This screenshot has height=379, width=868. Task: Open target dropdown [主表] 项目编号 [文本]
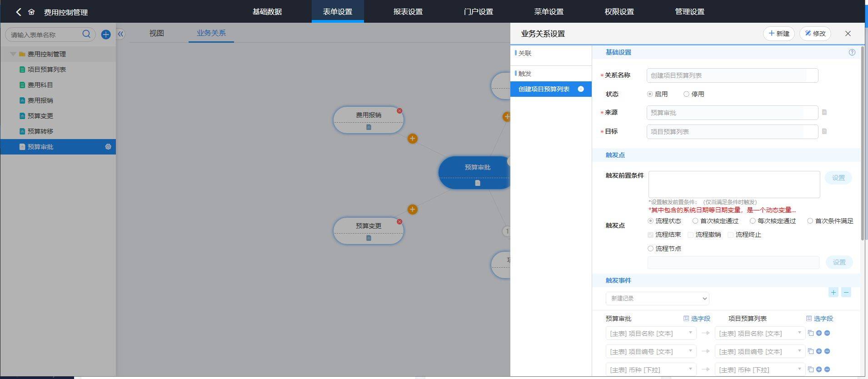pyautogui.click(x=760, y=352)
